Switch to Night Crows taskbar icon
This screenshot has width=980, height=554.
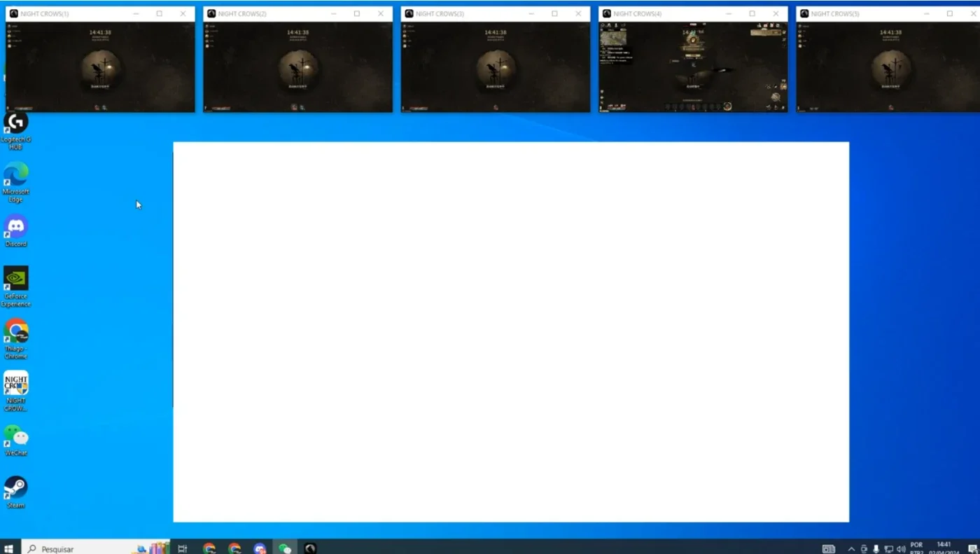click(310, 548)
